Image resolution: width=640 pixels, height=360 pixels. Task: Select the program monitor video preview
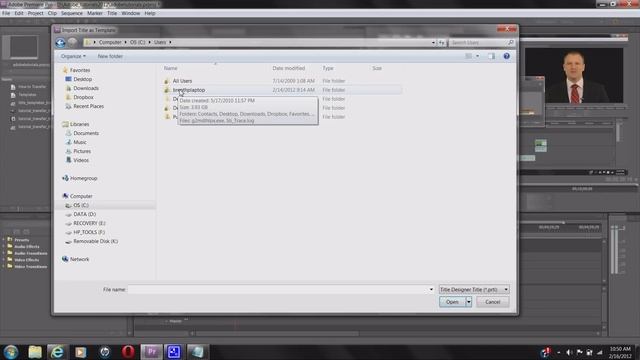pos(574,76)
